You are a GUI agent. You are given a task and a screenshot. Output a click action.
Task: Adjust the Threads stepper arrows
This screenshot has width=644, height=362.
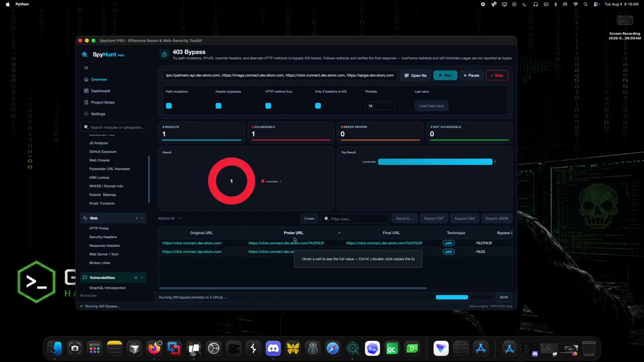[394, 106]
